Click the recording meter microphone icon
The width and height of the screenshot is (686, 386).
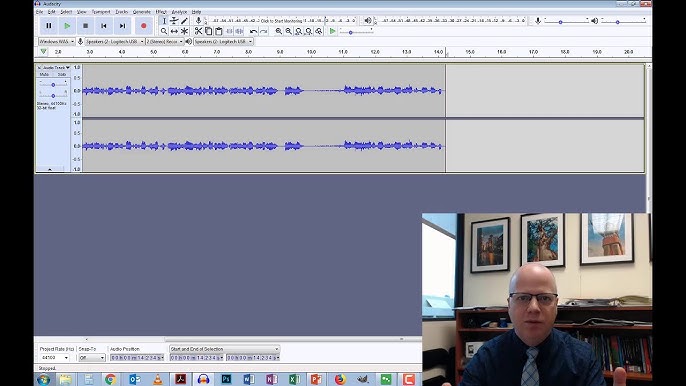[x=198, y=21]
